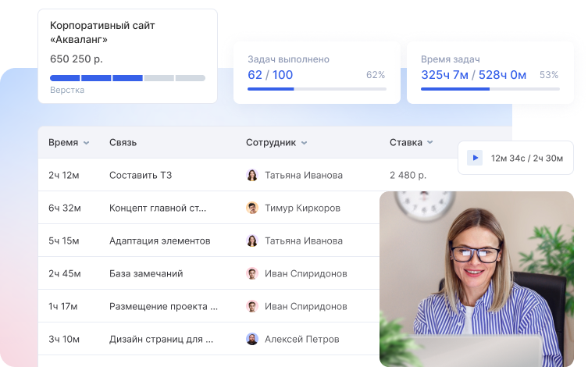Expand the Ставка column sort chevron
Image resolution: width=588 pixels, height=367 pixels.
(x=430, y=142)
